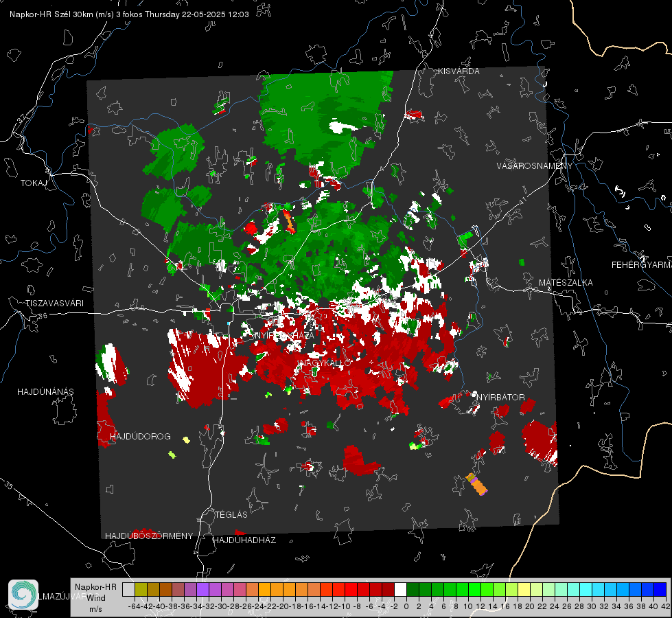Click road number 36 near Tiszavasvári
Screen dimensions: 672x618
[42, 316]
